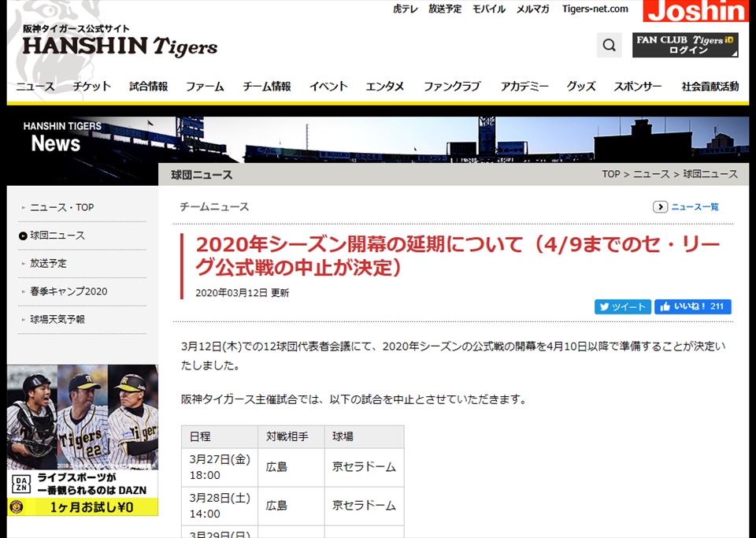Open the FAN CLUB Tigers ID login
This screenshot has width=756, height=538.
[685, 45]
